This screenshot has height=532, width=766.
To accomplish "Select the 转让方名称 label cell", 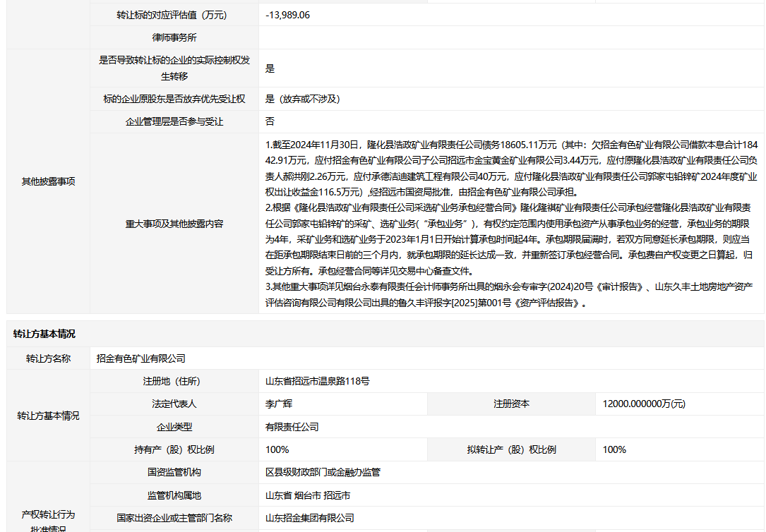I will pyautogui.click(x=48, y=358).
